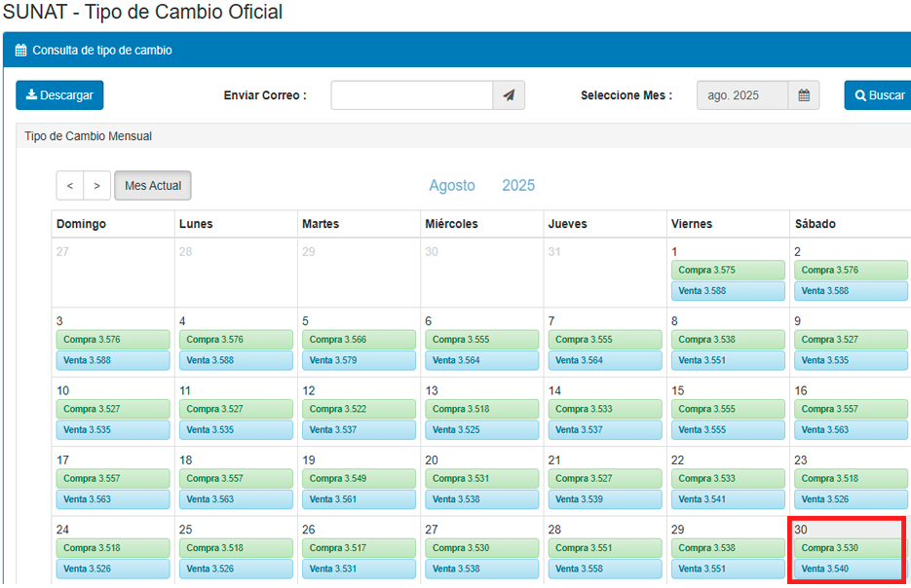
Task: Select Compra 3.576 on day 2
Action: pyautogui.click(x=851, y=270)
